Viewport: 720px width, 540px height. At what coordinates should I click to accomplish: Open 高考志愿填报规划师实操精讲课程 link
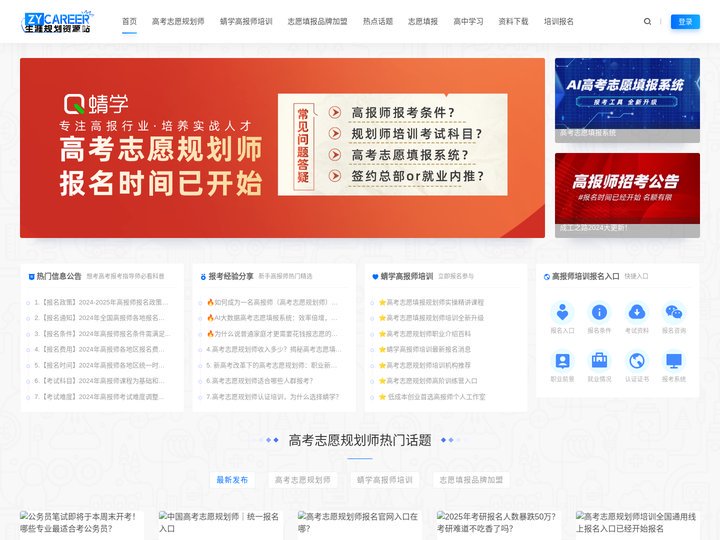(431, 303)
